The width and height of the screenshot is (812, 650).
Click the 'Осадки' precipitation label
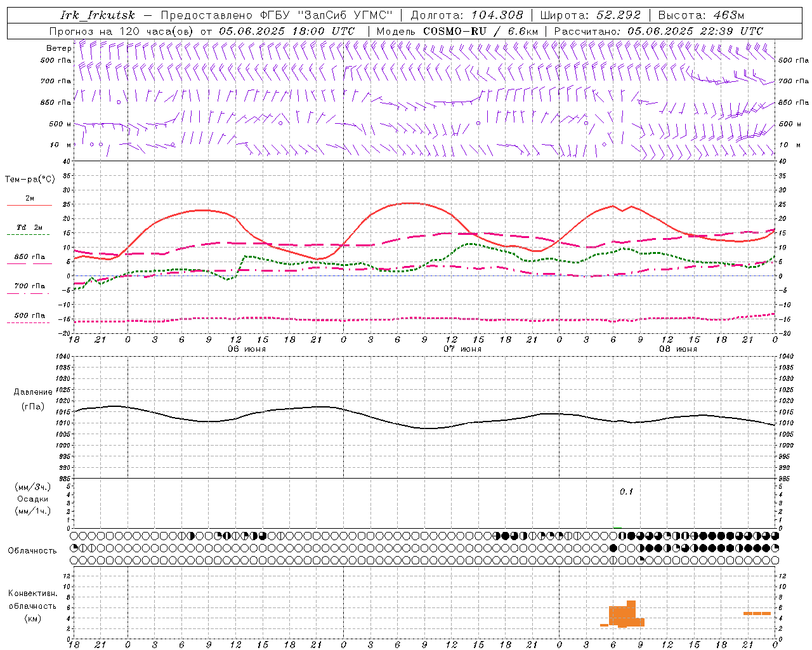point(33,499)
